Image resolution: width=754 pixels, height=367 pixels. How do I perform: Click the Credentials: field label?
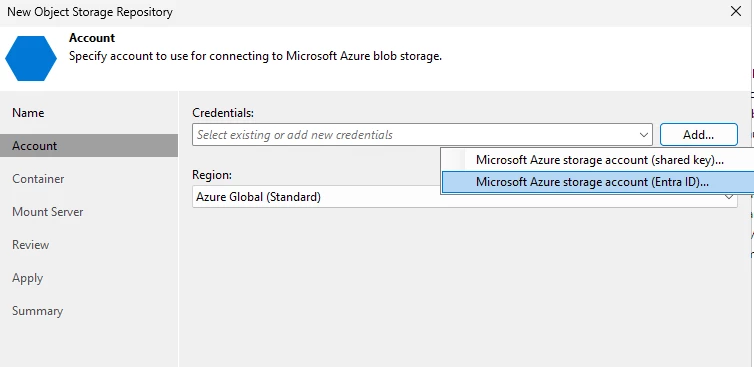(223, 113)
